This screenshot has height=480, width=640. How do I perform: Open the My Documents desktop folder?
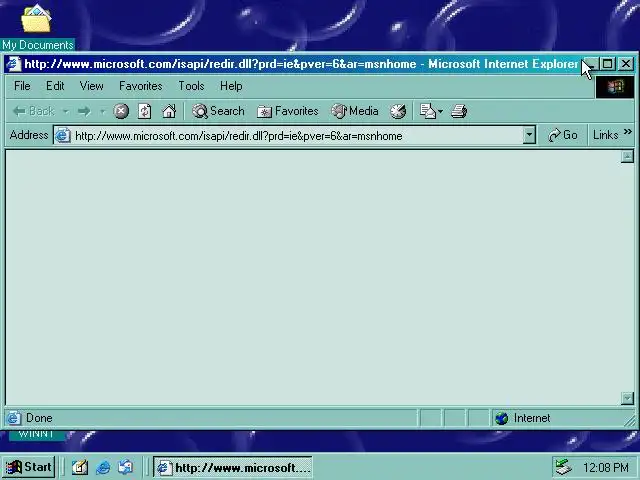click(37, 27)
